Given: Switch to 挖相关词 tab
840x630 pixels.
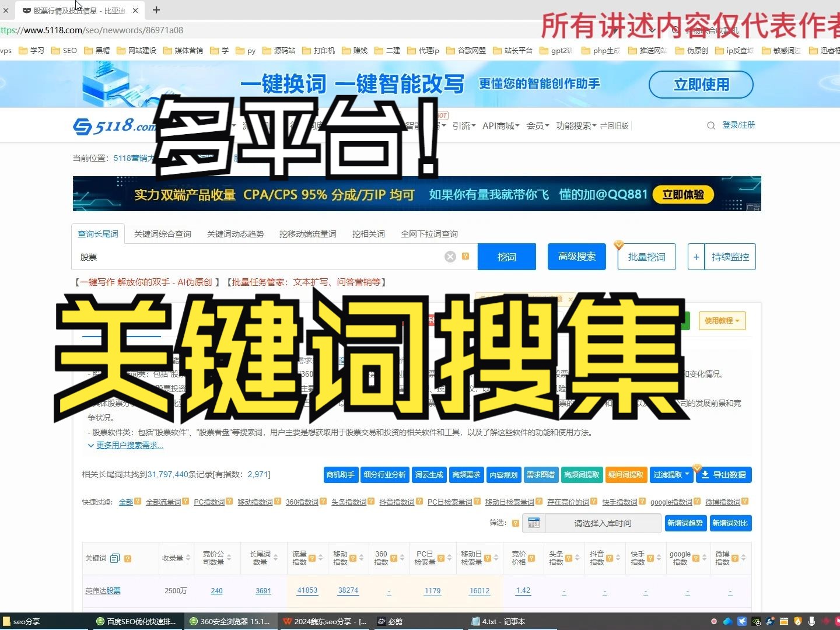Looking at the screenshot, I should click(x=369, y=234).
